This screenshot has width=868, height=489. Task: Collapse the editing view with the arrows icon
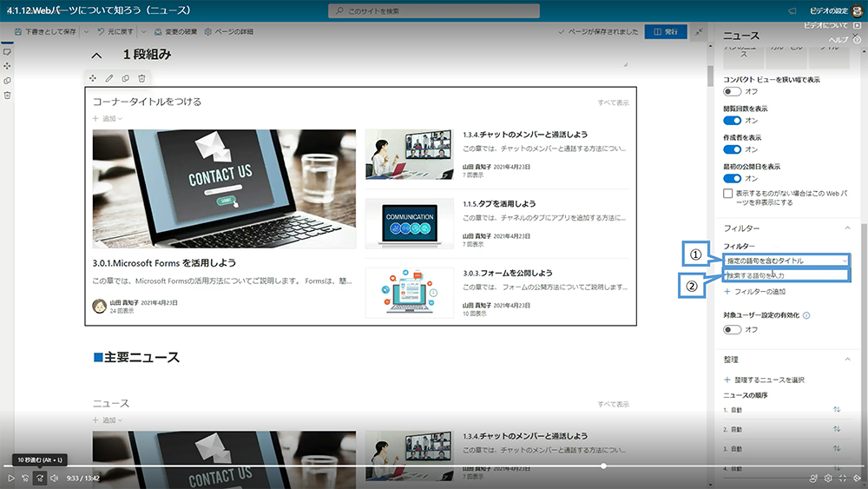[699, 31]
